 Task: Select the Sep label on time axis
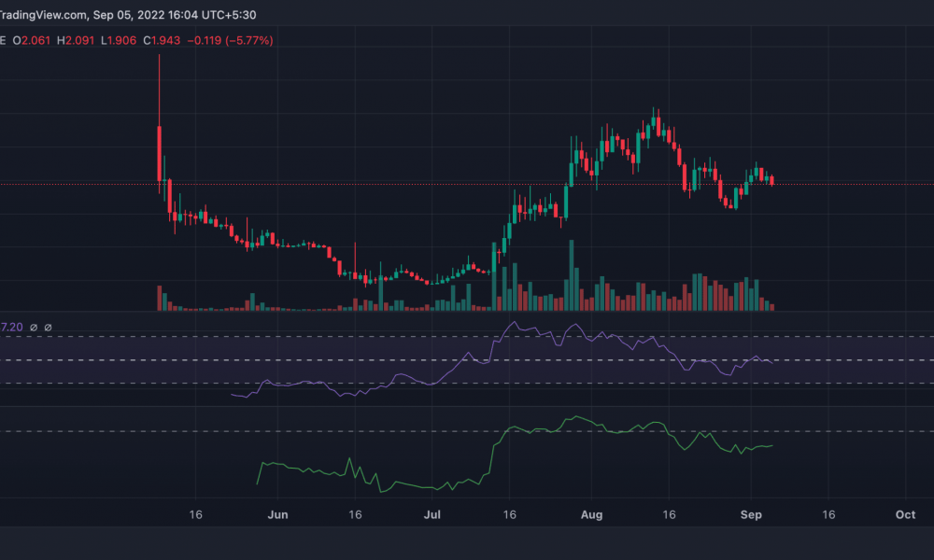751,515
